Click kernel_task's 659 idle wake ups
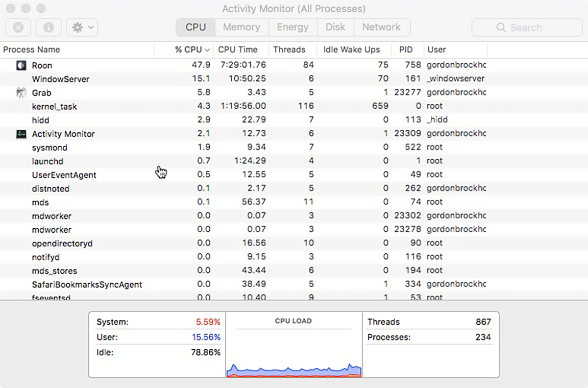 [380, 106]
